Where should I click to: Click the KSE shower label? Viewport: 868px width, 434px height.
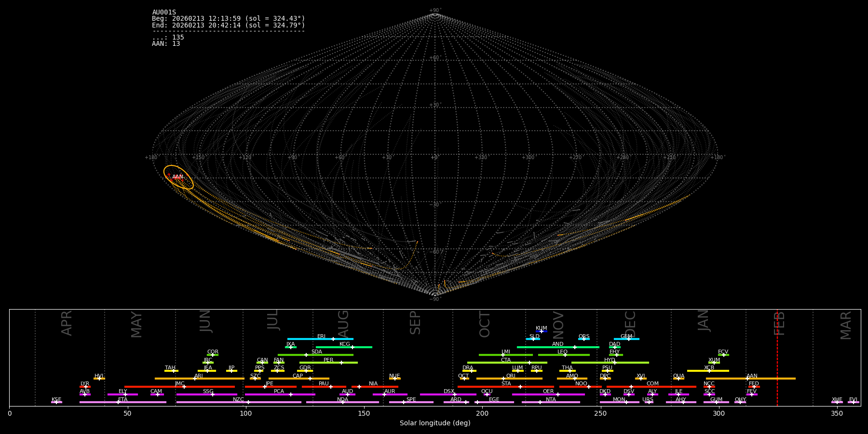tap(56, 400)
